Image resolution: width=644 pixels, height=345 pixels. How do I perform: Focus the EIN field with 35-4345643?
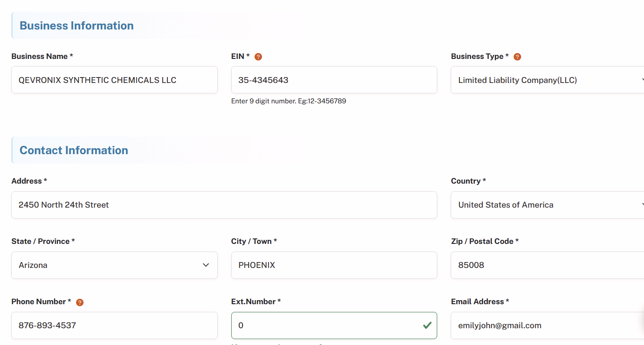pos(334,80)
